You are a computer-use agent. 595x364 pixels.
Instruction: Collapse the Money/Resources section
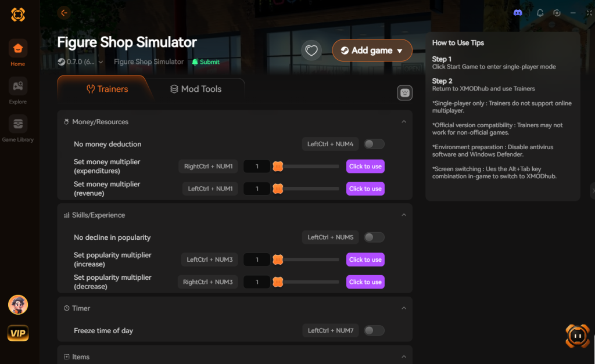(x=404, y=122)
